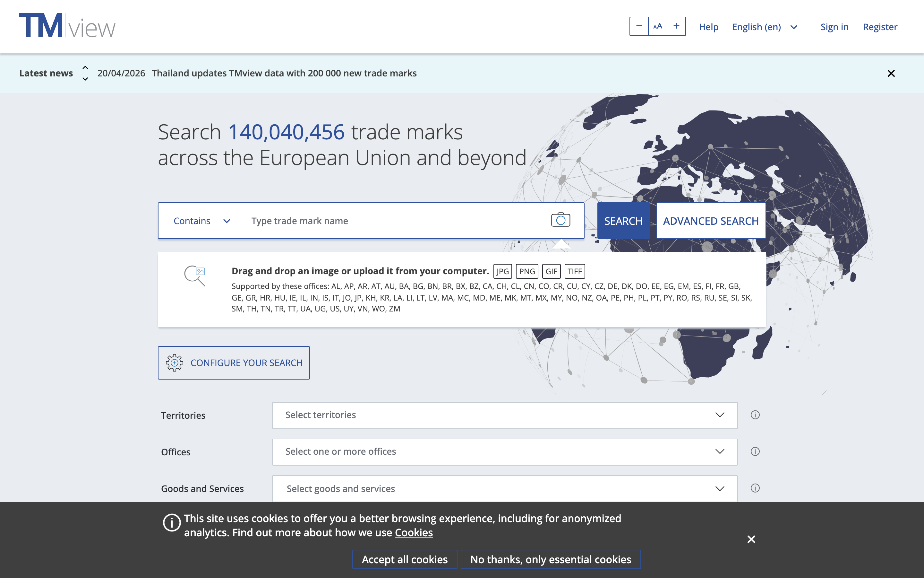
Task: Show info for Offices field
Action: (x=755, y=451)
